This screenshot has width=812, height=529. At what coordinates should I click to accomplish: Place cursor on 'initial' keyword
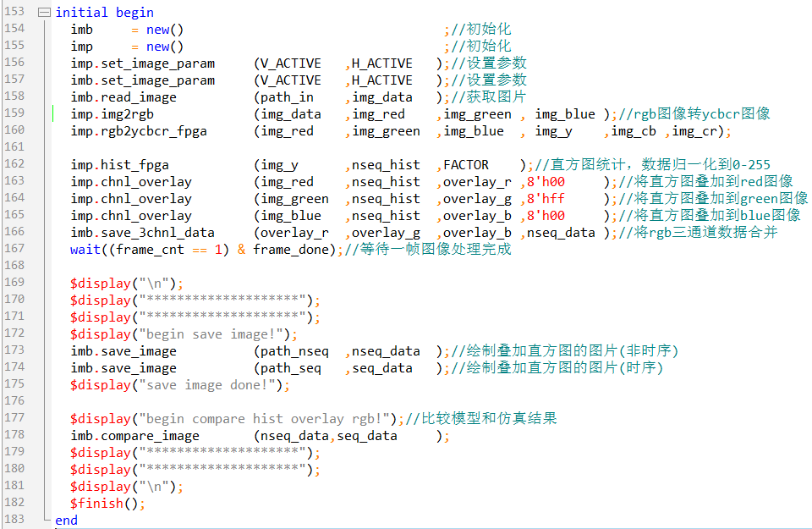coord(82,13)
